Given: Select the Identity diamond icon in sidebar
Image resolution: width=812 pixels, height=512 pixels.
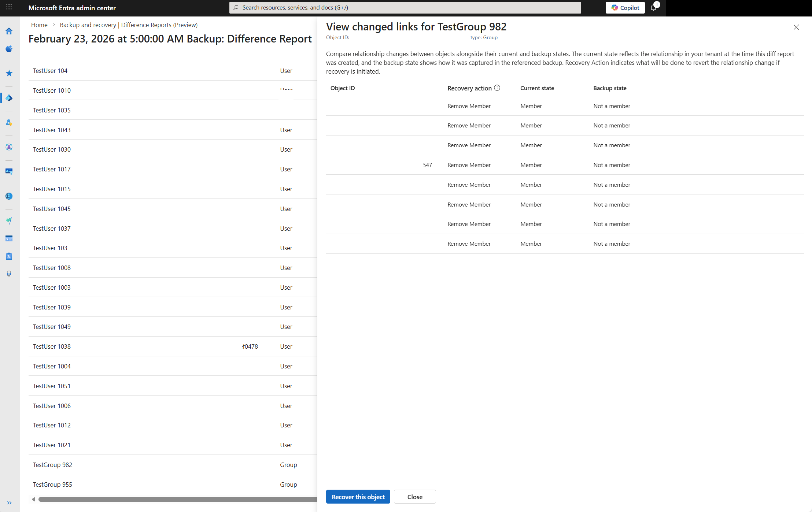Looking at the screenshot, I should pos(9,98).
